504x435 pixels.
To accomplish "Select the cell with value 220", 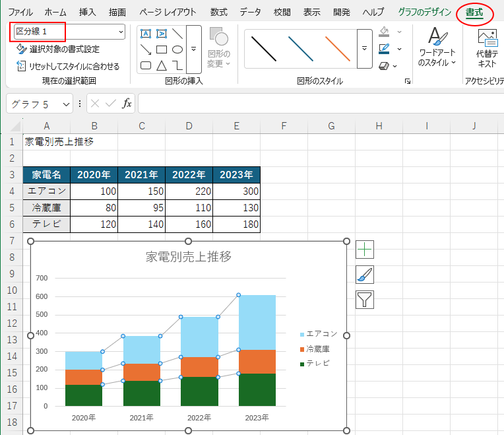I will pos(189,191).
